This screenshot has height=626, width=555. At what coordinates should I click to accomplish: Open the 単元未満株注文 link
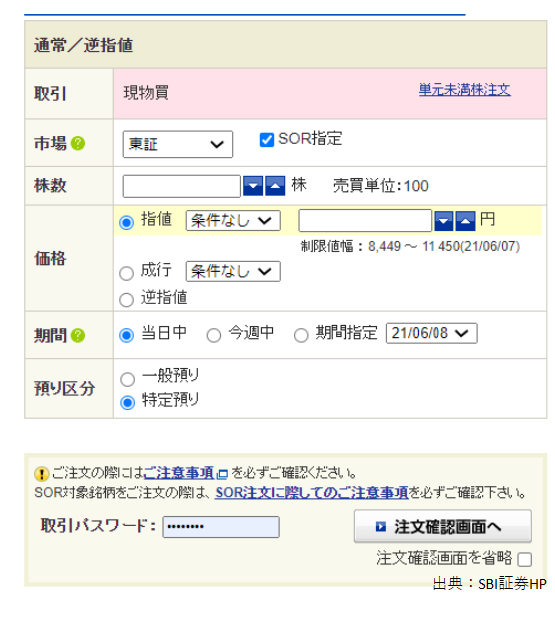(464, 89)
